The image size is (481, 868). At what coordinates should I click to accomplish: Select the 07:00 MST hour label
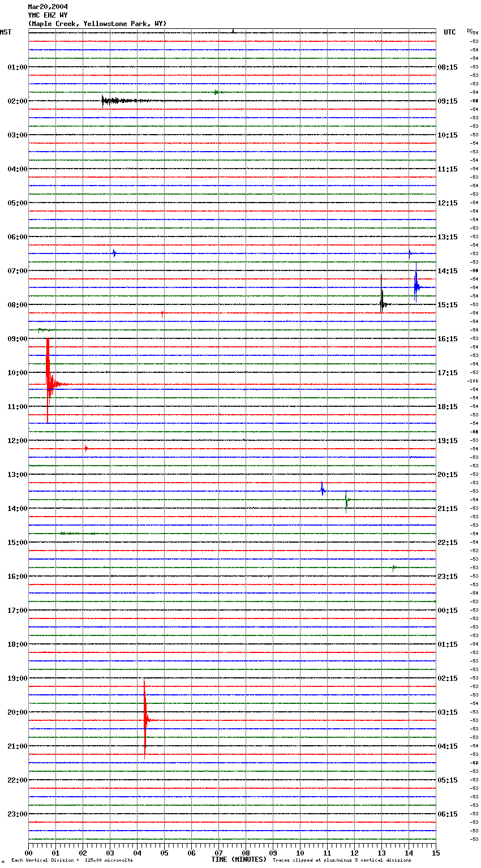point(18,271)
